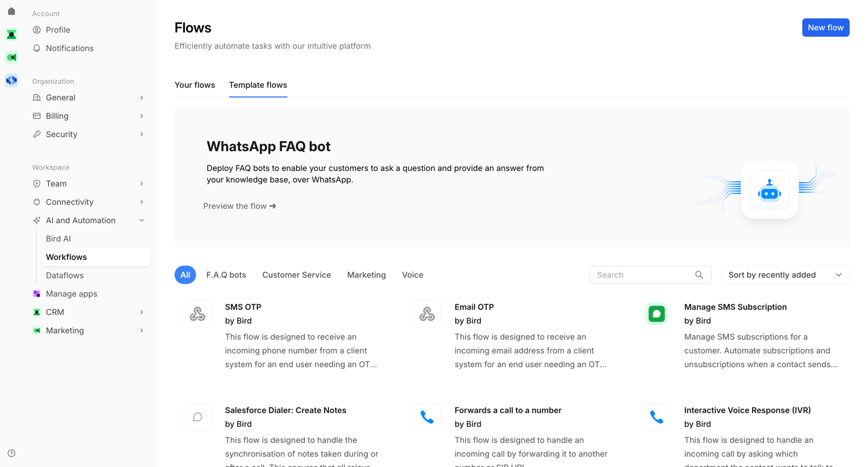Select the All filter pill

click(185, 275)
